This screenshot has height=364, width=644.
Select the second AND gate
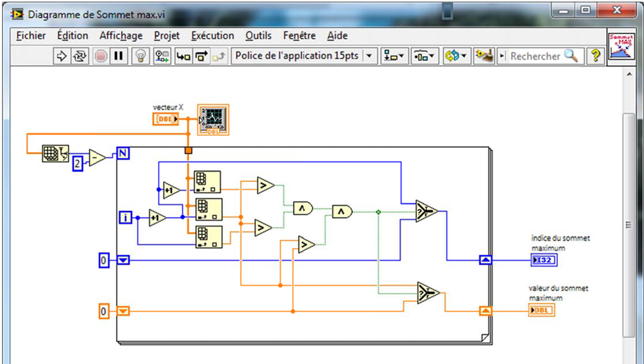click(x=342, y=211)
